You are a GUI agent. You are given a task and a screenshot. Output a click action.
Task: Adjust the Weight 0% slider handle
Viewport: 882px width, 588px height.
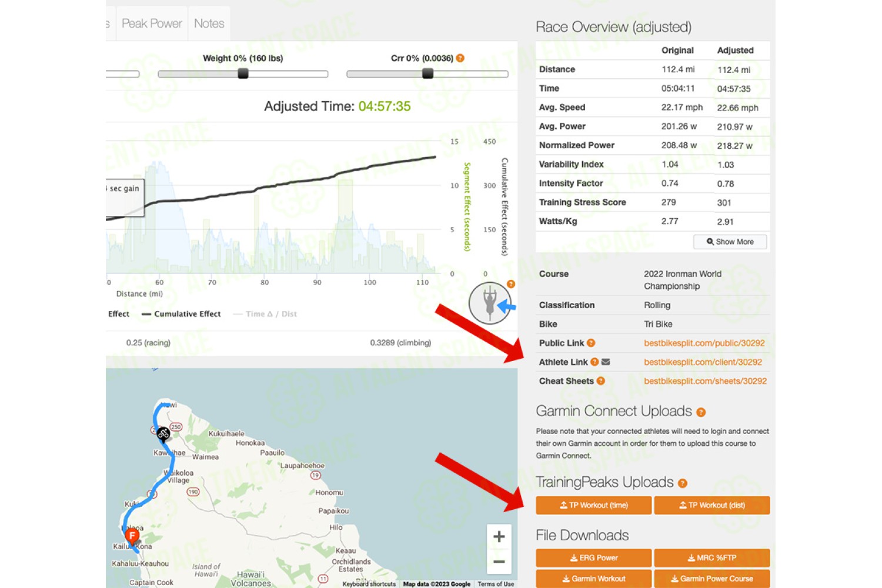pos(243,73)
